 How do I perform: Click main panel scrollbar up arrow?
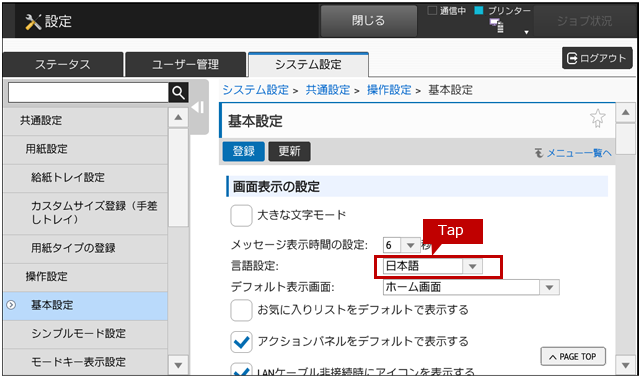coord(625,113)
